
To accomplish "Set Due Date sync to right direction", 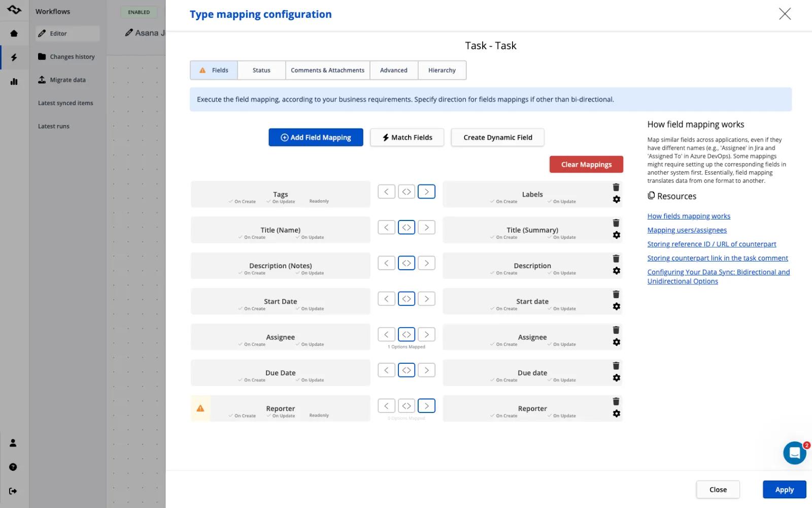I will (426, 370).
